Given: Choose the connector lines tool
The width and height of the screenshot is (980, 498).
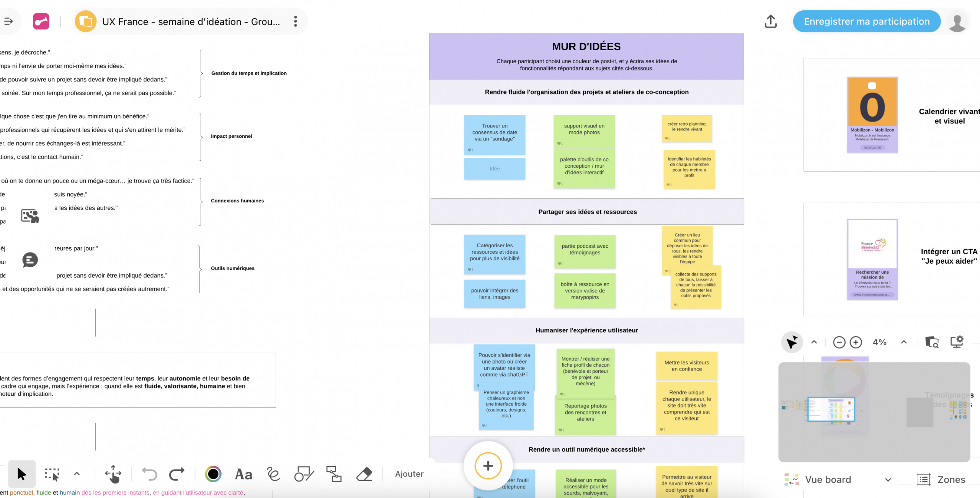Looking at the screenshot, I should (333, 474).
